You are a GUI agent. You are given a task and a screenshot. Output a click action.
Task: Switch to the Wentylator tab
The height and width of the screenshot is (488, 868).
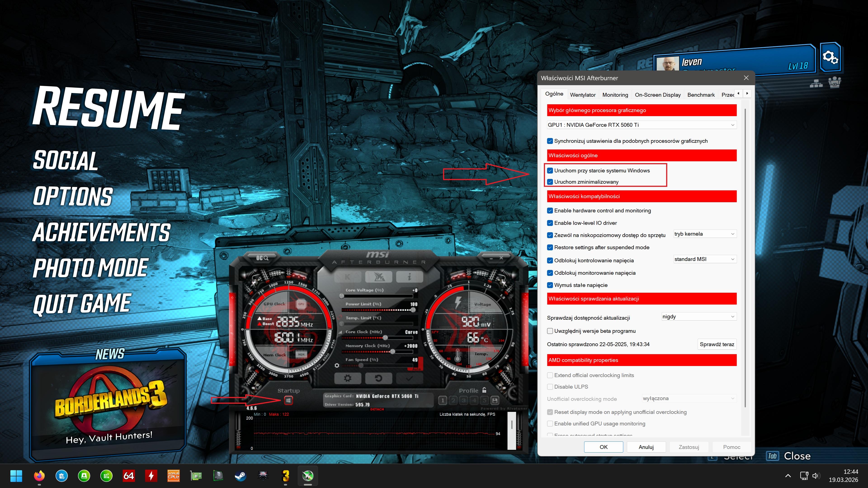[x=583, y=95]
